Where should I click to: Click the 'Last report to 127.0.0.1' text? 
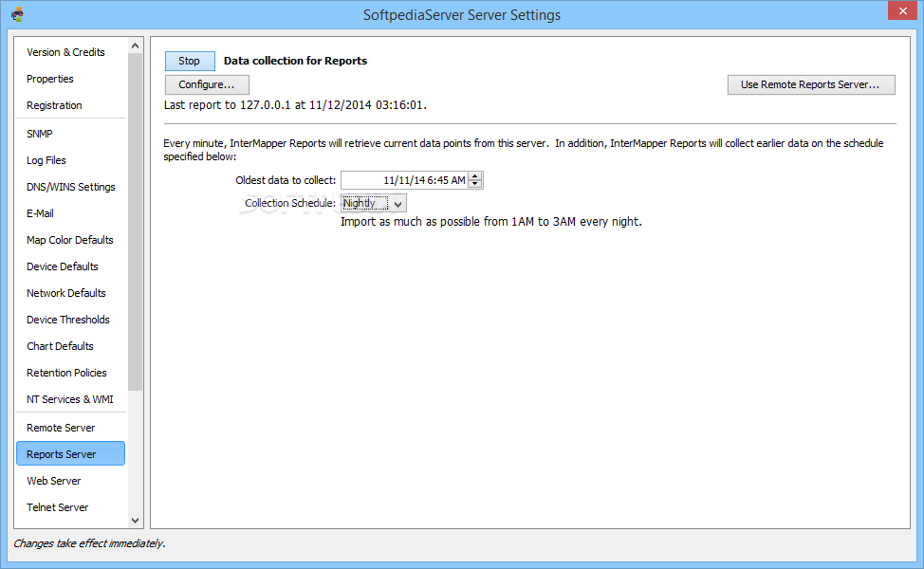point(295,105)
